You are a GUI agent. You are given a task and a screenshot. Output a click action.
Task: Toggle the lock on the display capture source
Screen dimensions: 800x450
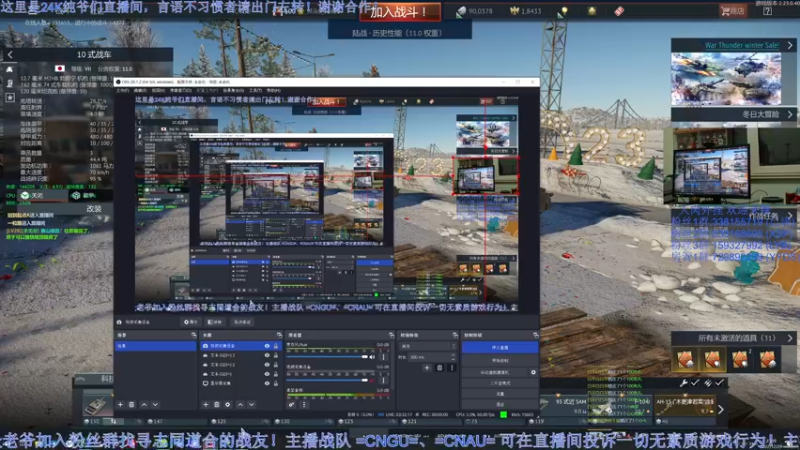point(276,383)
